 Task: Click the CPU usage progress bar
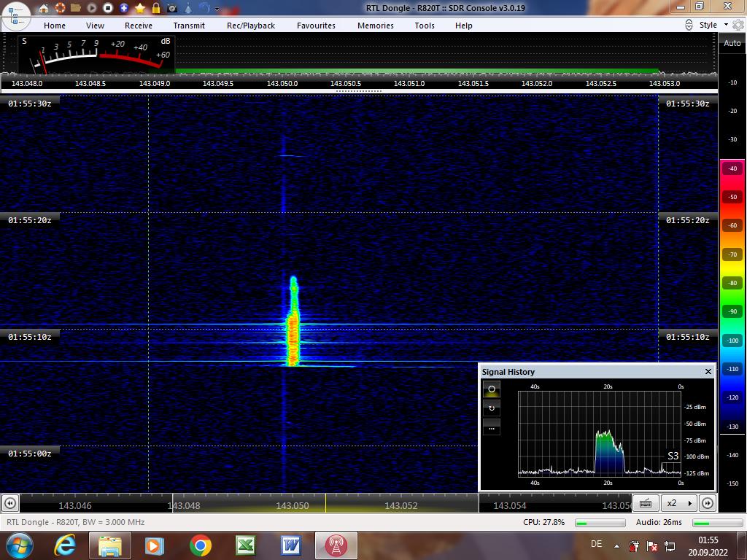click(x=600, y=523)
